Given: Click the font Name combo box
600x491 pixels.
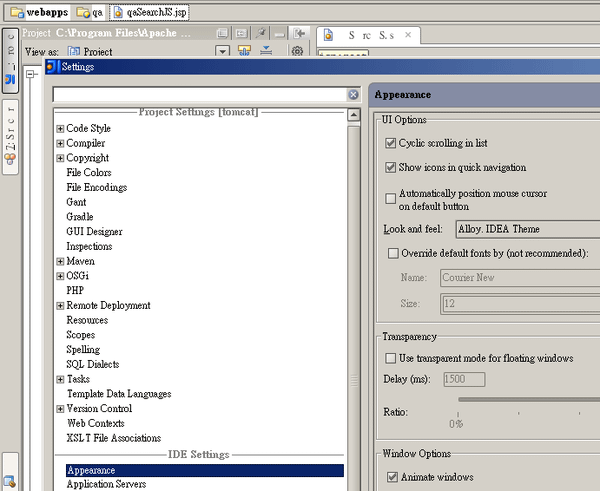Looking at the screenshot, I should tap(520, 278).
